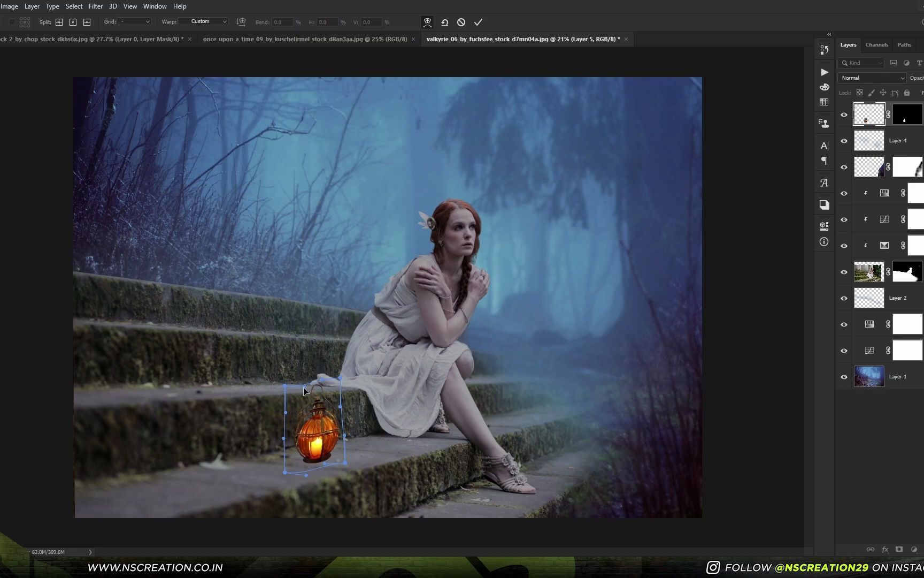This screenshot has width=924, height=578.
Task: Close the once_upon_a_time_09 document tab
Action: (x=413, y=39)
